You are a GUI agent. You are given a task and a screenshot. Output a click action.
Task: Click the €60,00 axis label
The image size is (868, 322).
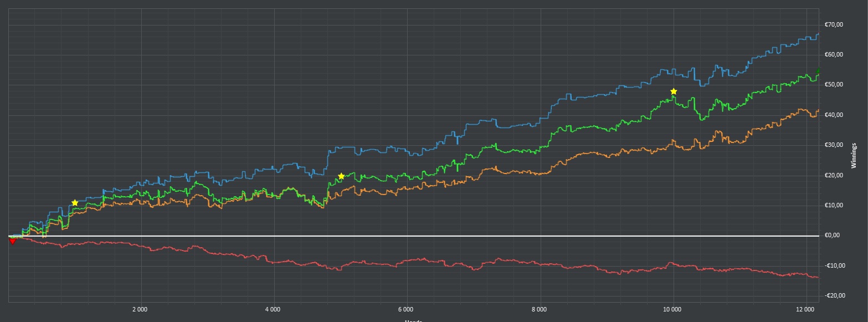[x=834, y=54]
